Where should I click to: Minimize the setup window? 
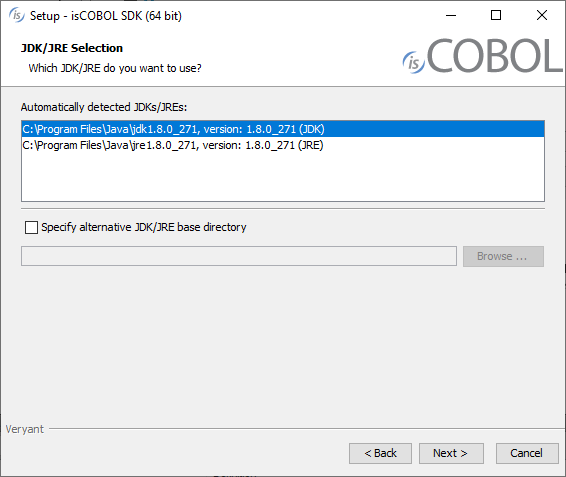click(x=451, y=16)
